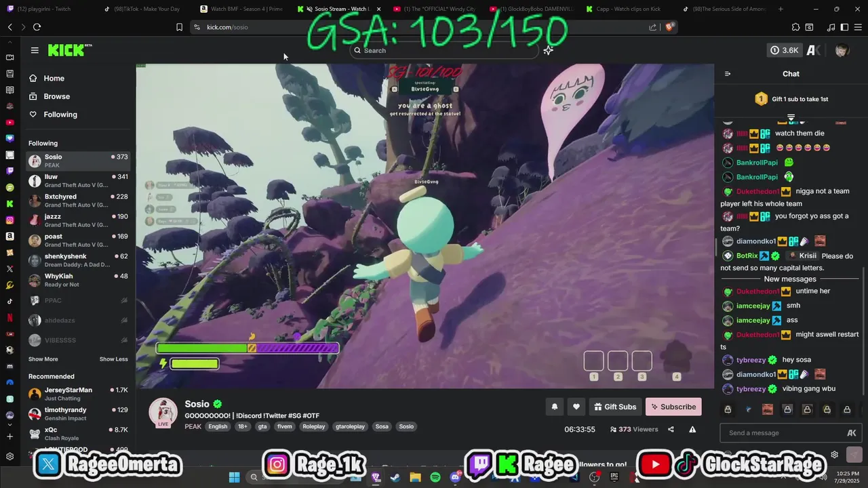Collapse the chat panel
Image resolution: width=868 pixels, height=488 pixels.
pyautogui.click(x=728, y=74)
